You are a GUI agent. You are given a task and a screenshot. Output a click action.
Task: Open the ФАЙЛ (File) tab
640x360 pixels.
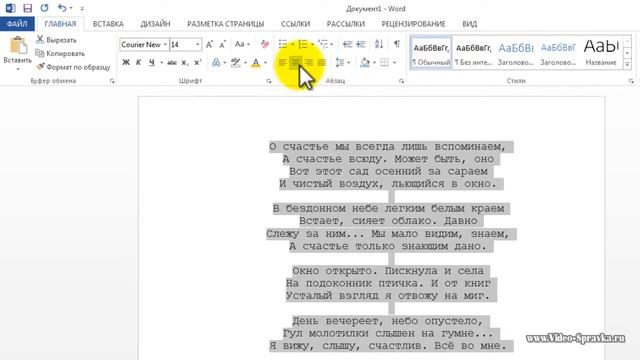(x=17, y=24)
